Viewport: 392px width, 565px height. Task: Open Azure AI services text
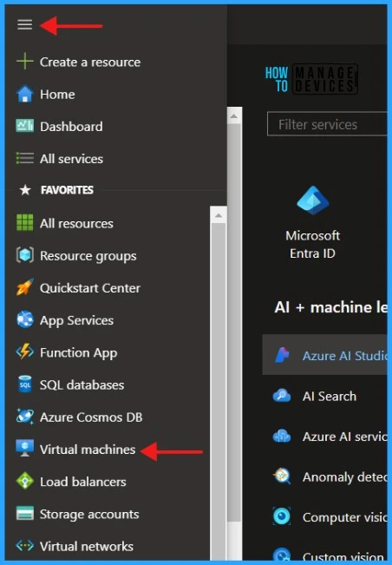(344, 437)
